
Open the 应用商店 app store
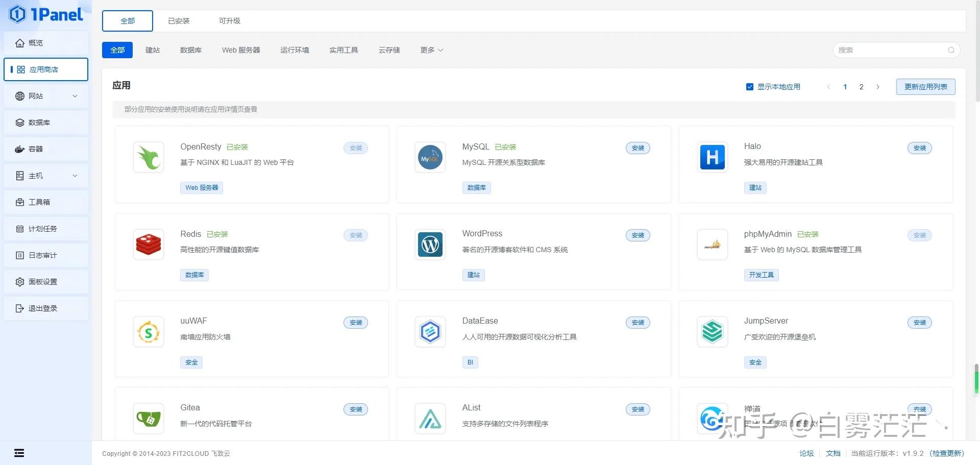pos(46,69)
